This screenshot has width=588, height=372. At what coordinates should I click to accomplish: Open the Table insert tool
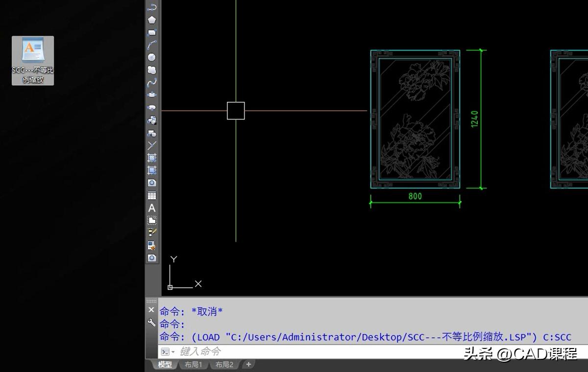point(152,196)
